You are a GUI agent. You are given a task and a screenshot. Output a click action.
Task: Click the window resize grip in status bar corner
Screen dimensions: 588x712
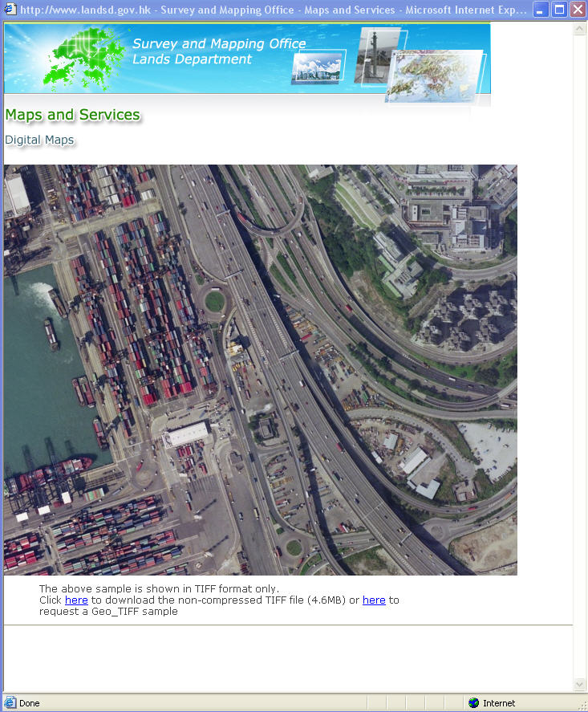(x=582, y=706)
